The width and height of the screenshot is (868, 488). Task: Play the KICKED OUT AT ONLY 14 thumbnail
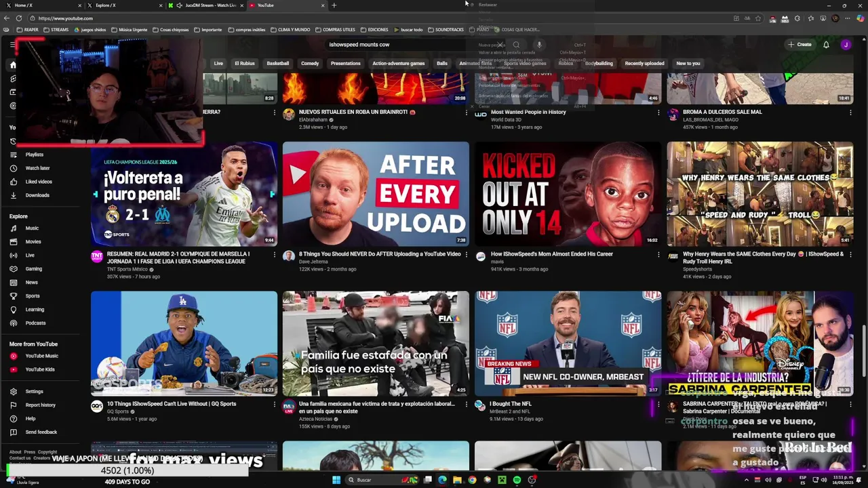(x=568, y=194)
